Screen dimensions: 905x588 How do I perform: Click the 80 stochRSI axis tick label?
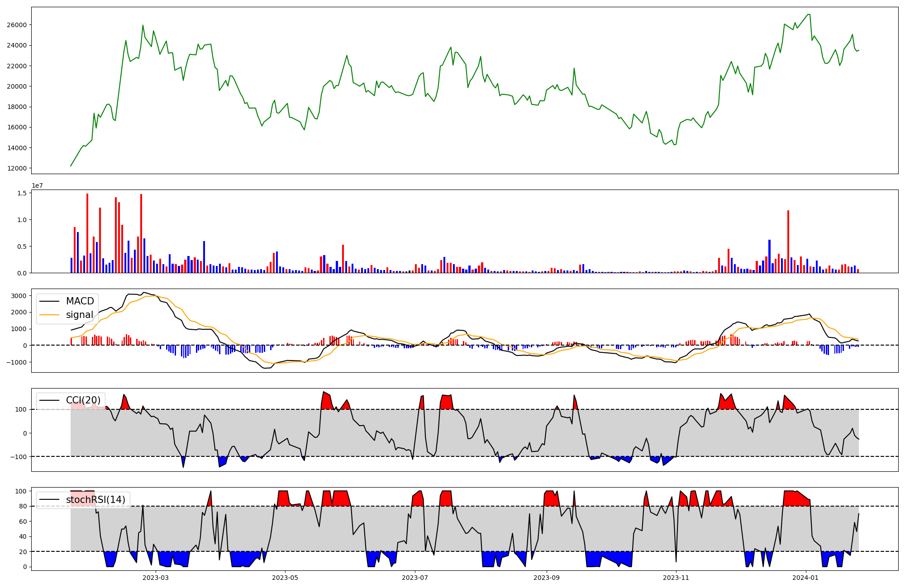click(23, 506)
